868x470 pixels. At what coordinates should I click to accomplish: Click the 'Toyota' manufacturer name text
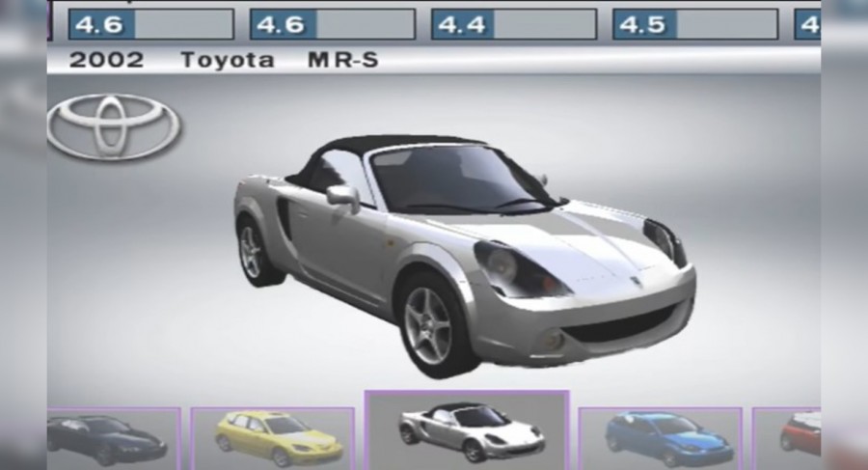tap(228, 60)
